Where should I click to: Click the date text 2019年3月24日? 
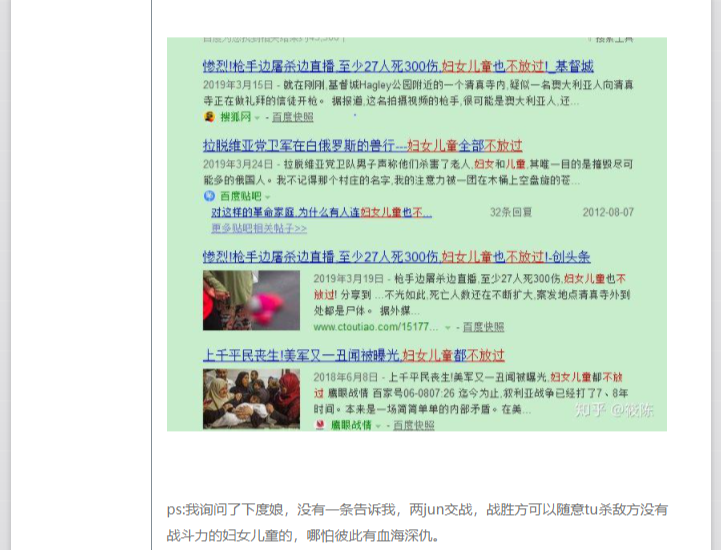coord(238,164)
